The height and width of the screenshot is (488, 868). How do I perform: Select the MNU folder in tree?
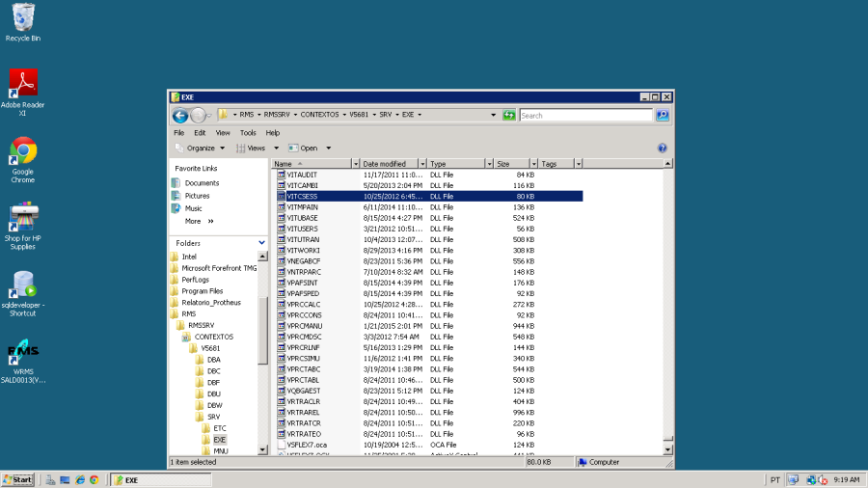[220, 451]
